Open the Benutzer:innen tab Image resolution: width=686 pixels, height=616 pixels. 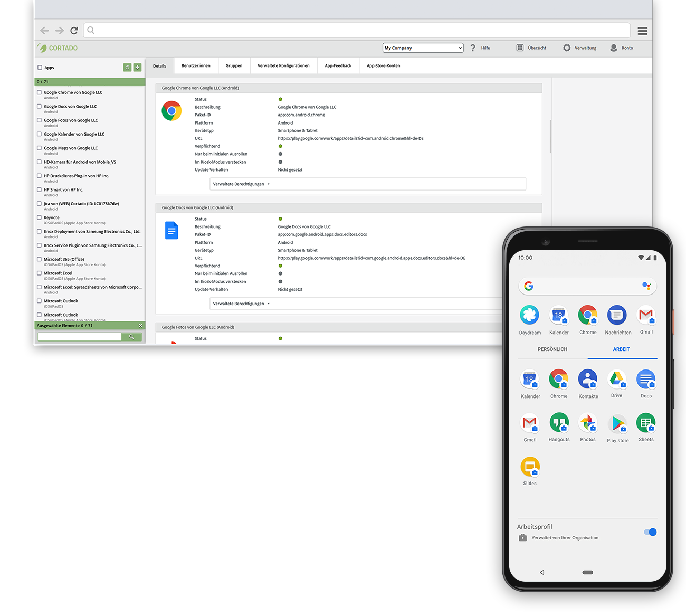click(196, 66)
